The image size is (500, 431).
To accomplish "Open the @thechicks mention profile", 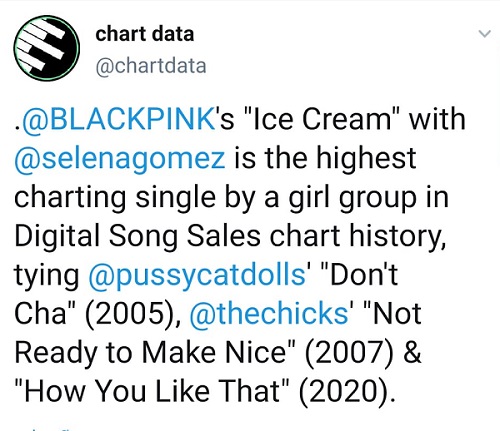I will pos(269,313).
